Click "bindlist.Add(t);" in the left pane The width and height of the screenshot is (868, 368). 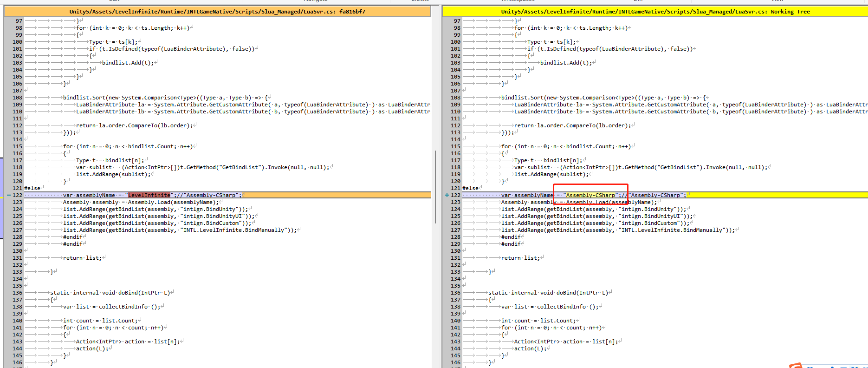[x=128, y=63]
